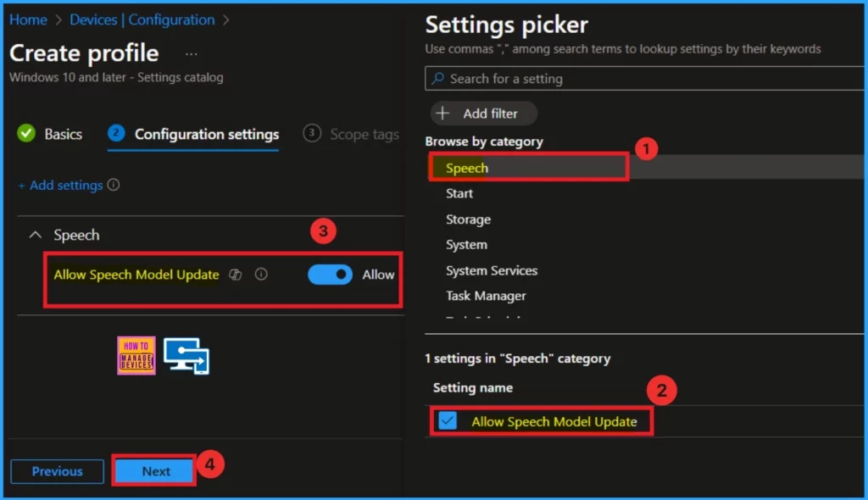Open the Create profile ellipsis menu
868x500 pixels.
coord(191,54)
